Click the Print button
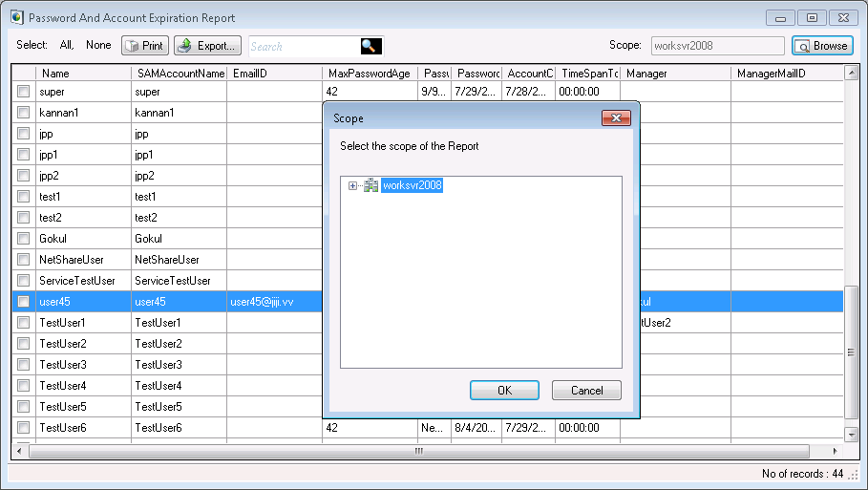This screenshot has width=868, height=490. [x=144, y=46]
